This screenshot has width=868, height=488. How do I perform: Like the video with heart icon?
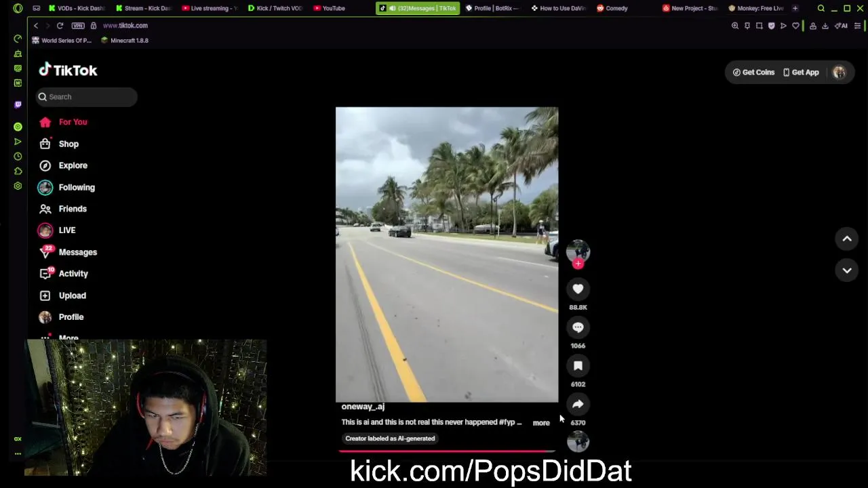(578, 289)
